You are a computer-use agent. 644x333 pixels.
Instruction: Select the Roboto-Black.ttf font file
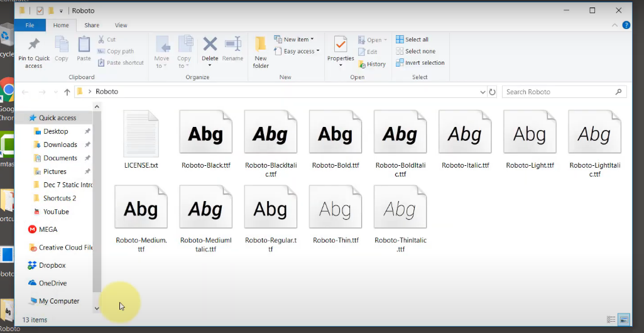(206, 139)
